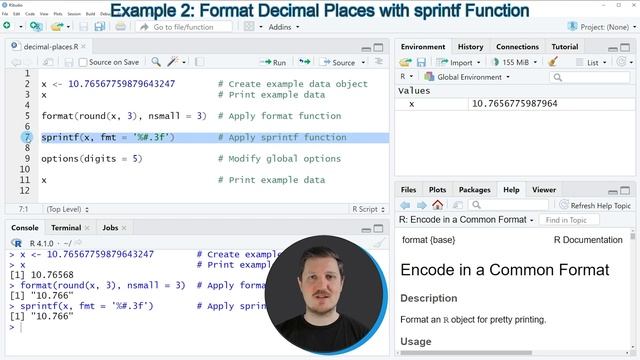640x360 pixels.
Task: Click the Source button
Action: point(339,62)
